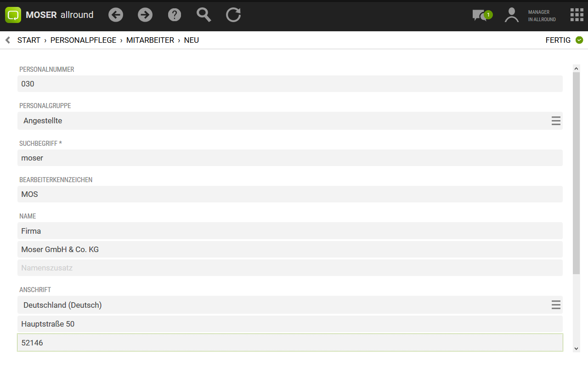Open the Manager user profile icon
The image size is (588, 368).
coord(511,15)
